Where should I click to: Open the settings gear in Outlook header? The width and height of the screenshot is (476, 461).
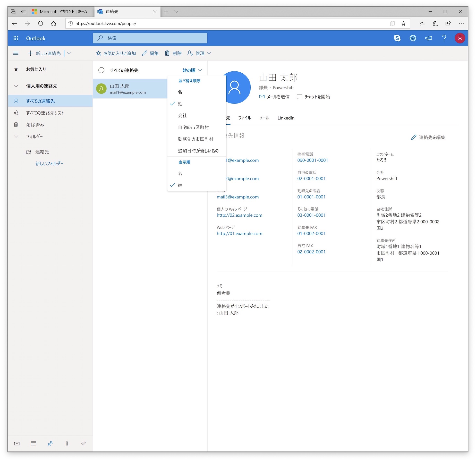(413, 38)
